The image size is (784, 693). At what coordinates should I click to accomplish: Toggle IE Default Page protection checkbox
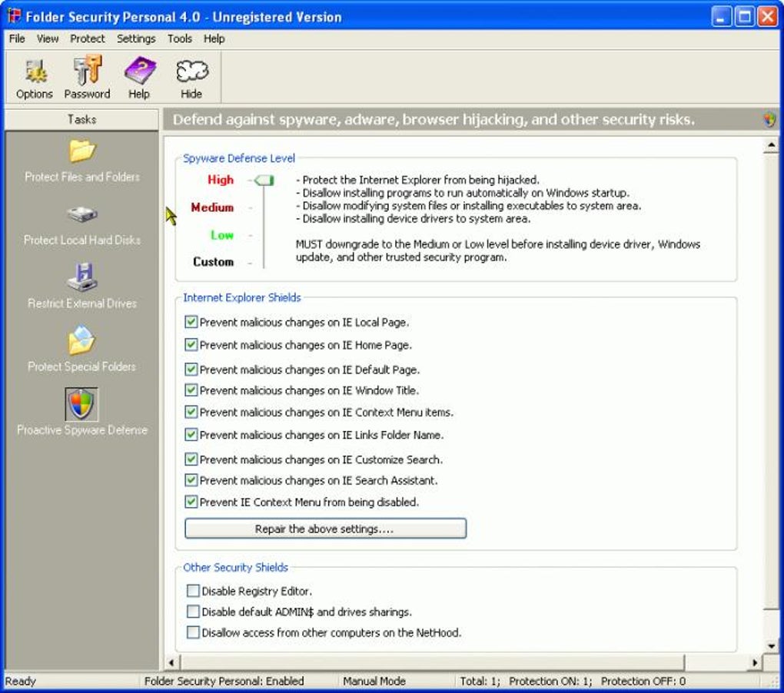coord(191,370)
